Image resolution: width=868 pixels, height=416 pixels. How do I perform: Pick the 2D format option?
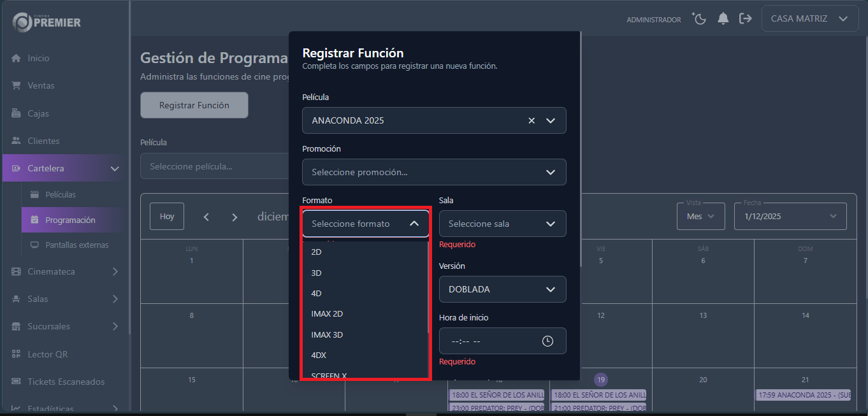[317, 252]
